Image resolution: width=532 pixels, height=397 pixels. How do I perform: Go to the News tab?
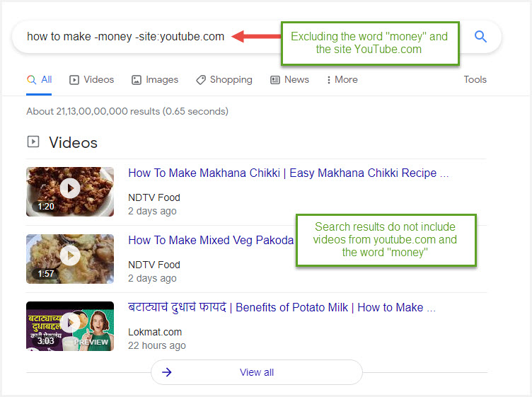click(289, 80)
